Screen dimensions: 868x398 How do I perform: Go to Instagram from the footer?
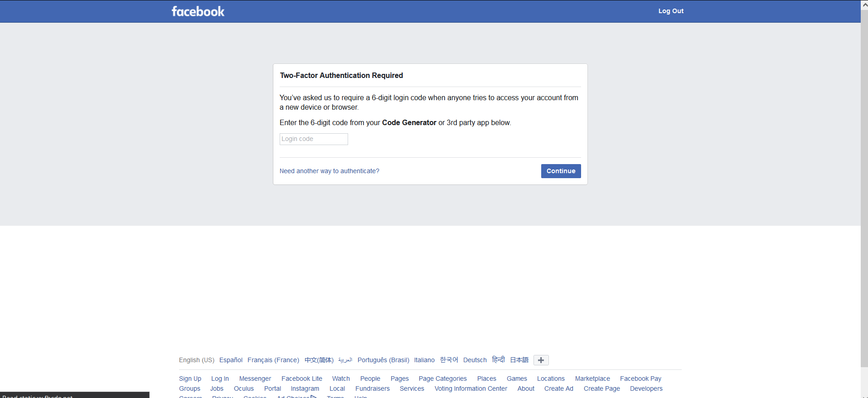tap(305, 388)
